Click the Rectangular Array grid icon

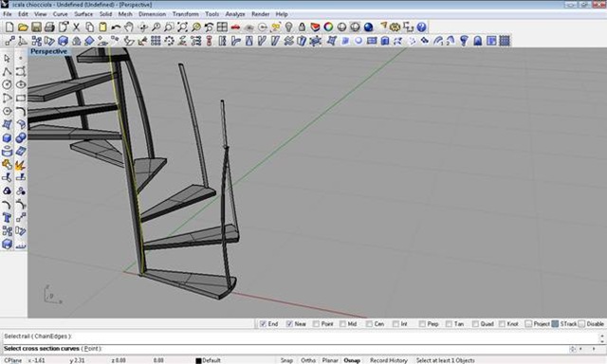[x=156, y=41]
